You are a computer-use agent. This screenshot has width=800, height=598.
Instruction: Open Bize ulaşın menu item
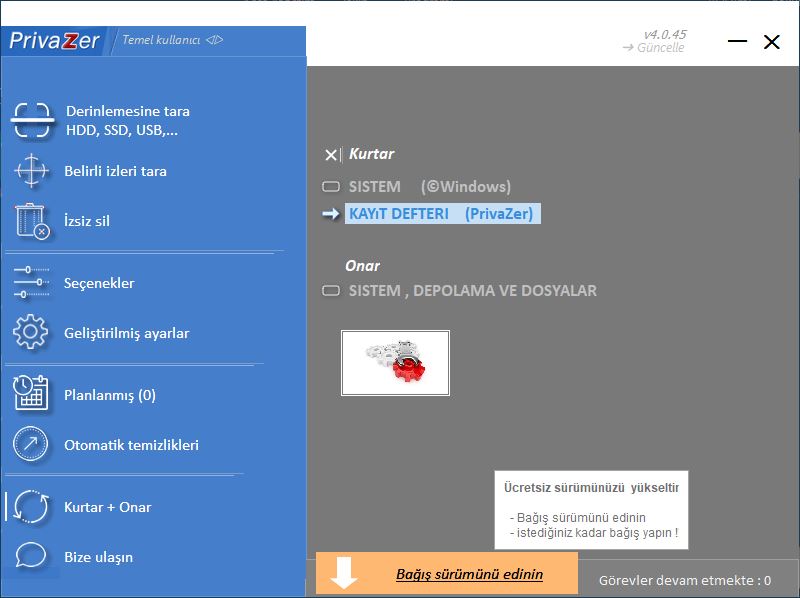point(98,557)
